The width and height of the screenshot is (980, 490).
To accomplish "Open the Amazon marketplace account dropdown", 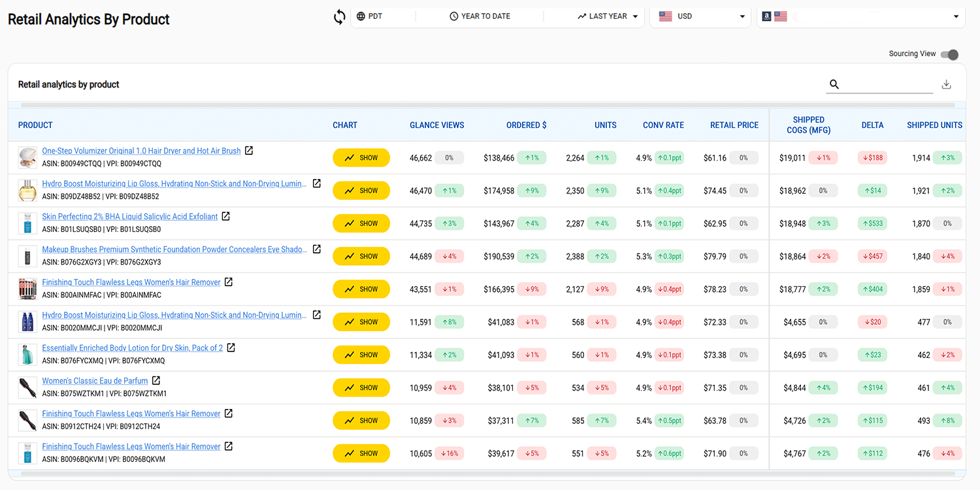I will click(860, 16).
